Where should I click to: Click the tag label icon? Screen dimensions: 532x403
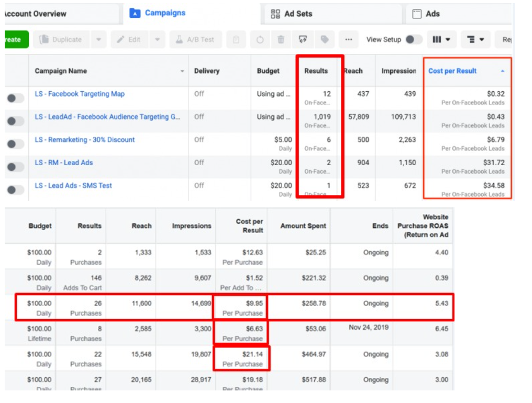[325, 39]
